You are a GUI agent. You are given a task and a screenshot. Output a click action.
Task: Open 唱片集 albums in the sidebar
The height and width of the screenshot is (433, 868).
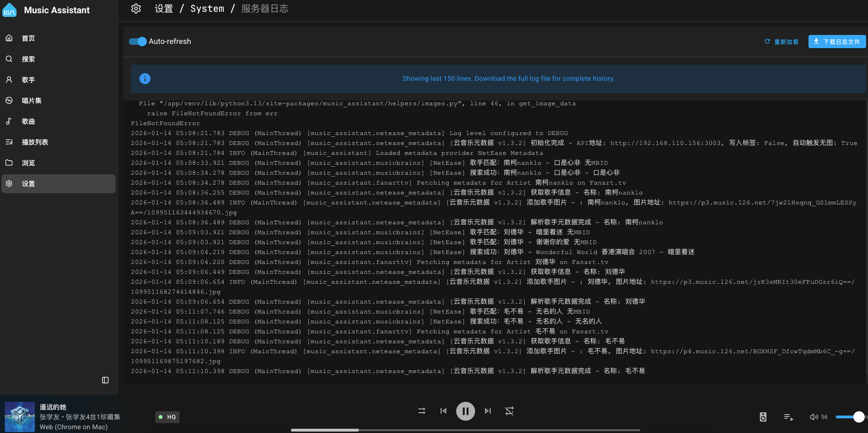(x=31, y=101)
